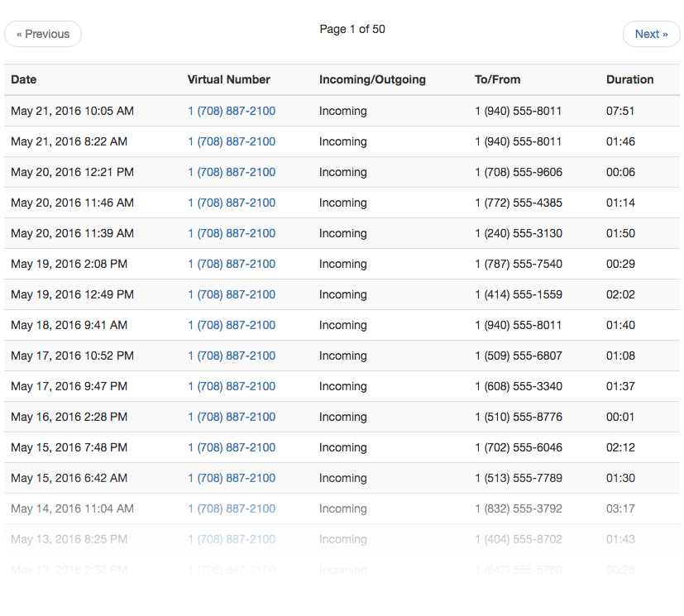Open virtual number link for May 17 9:47 PM call
This screenshot has height=616, width=684.
coord(232,386)
